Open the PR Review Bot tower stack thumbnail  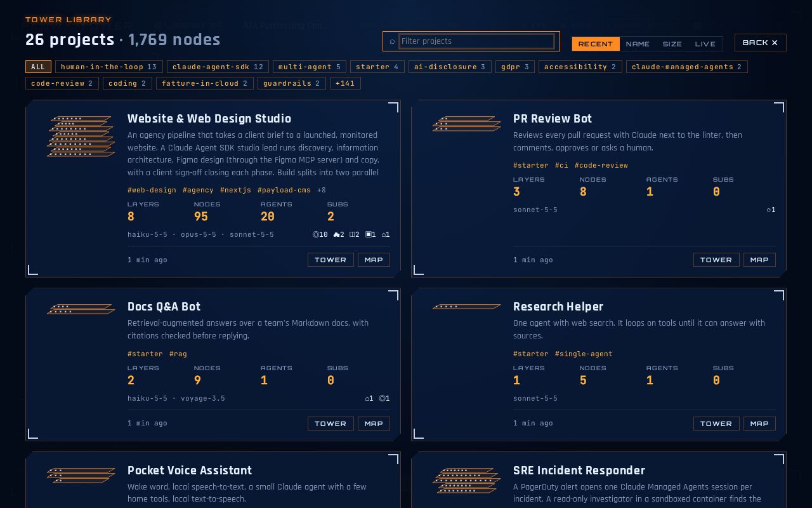click(467, 124)
